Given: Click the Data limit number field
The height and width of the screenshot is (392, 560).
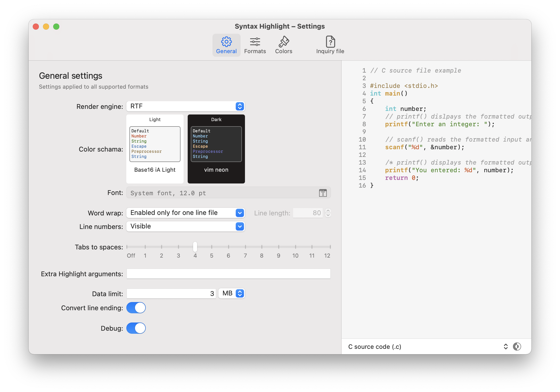Looking at the screenshot, I should coord(171,294).
